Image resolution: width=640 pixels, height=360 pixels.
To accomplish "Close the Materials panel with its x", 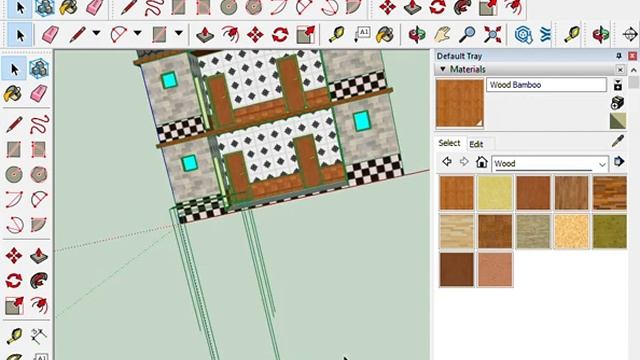I will 620,69.
